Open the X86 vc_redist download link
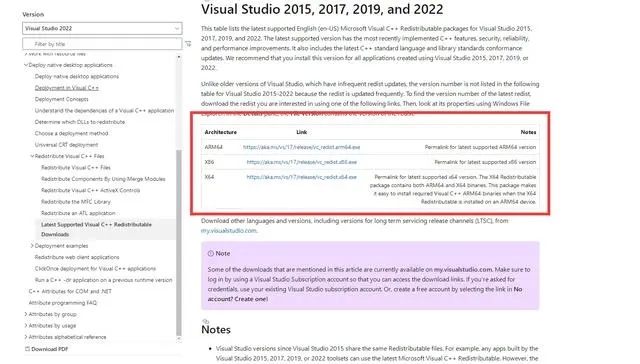Screen dimensions: 640x364 pyautogui.click(x=302, y=162)
